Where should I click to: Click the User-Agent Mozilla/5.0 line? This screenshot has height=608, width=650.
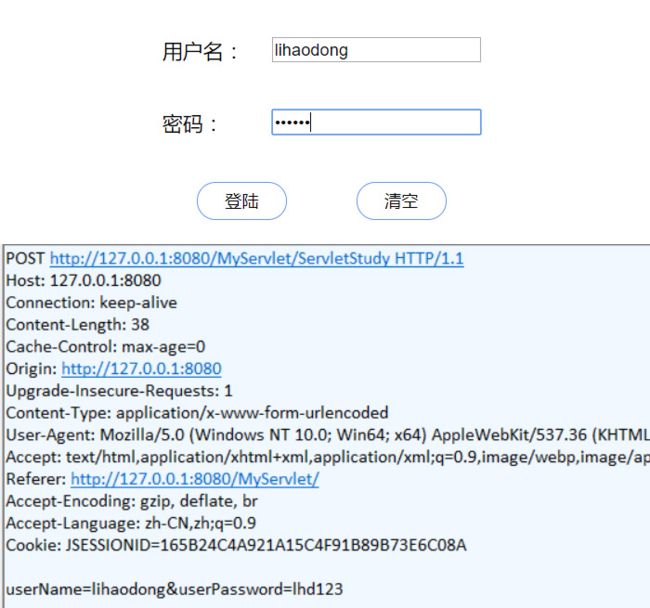(327, 435)
